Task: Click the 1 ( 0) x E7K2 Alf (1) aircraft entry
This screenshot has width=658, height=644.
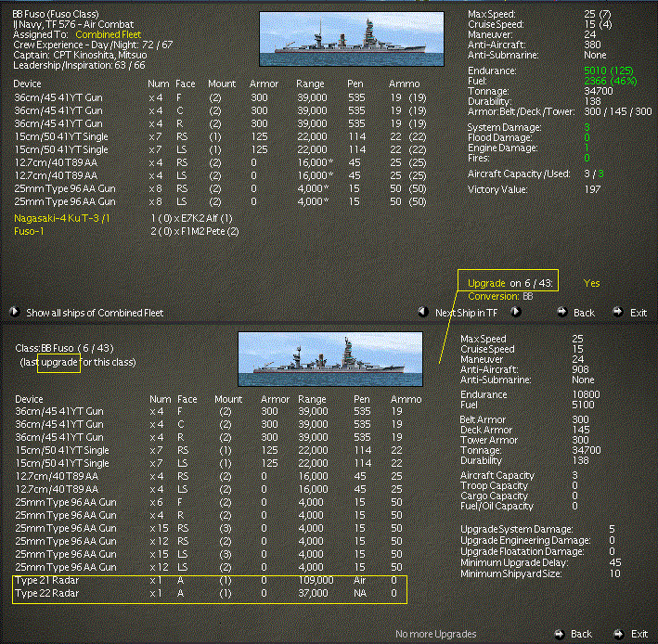Action: [191, 218]
